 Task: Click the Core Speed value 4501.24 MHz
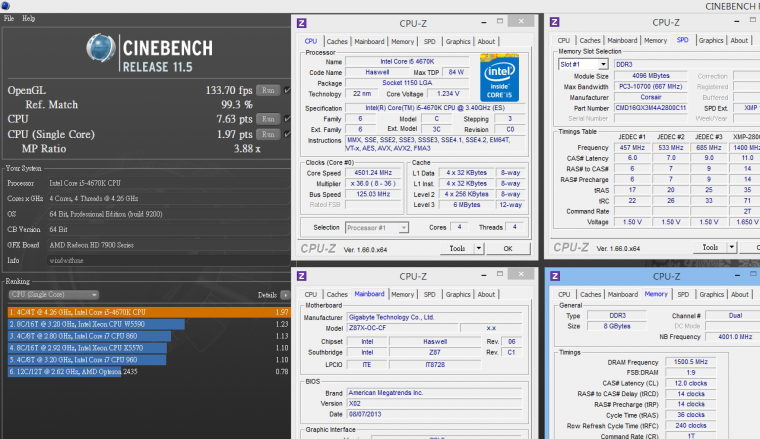coord(373,173)
